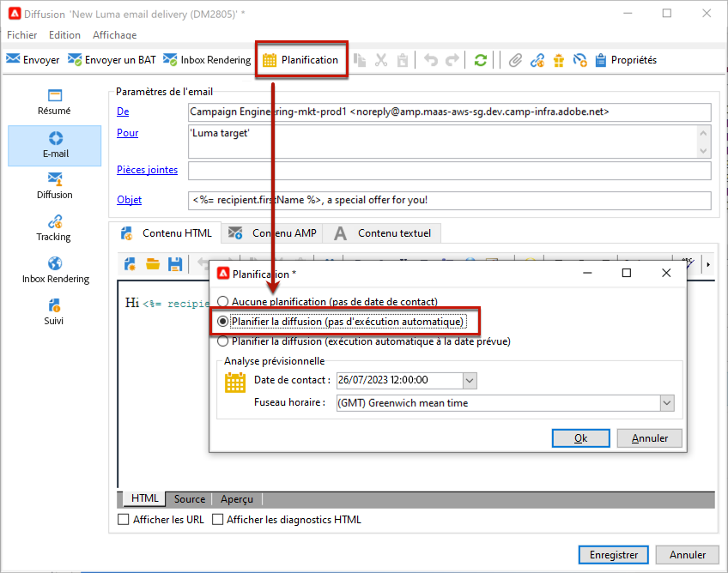
Task: Click the new content template icon in editor
Action: tap(130, 264)
